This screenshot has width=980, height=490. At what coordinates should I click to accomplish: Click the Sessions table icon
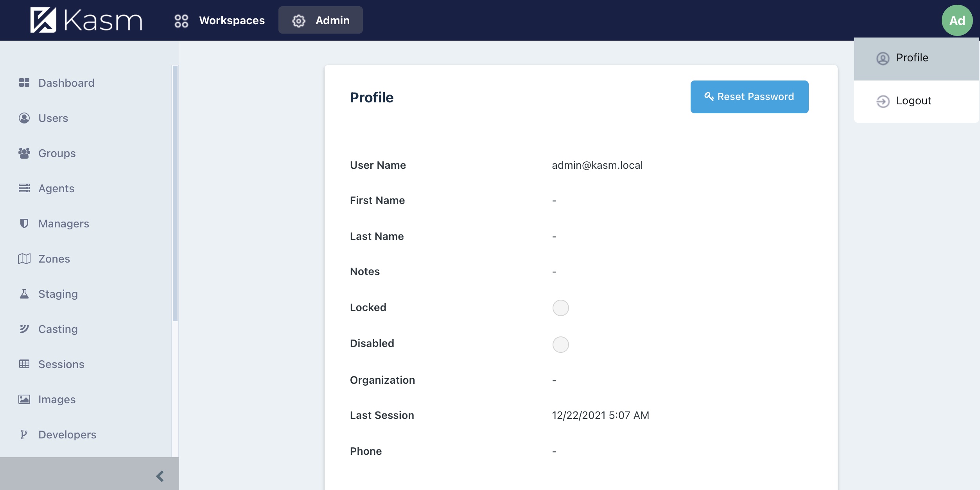(24, 364)
